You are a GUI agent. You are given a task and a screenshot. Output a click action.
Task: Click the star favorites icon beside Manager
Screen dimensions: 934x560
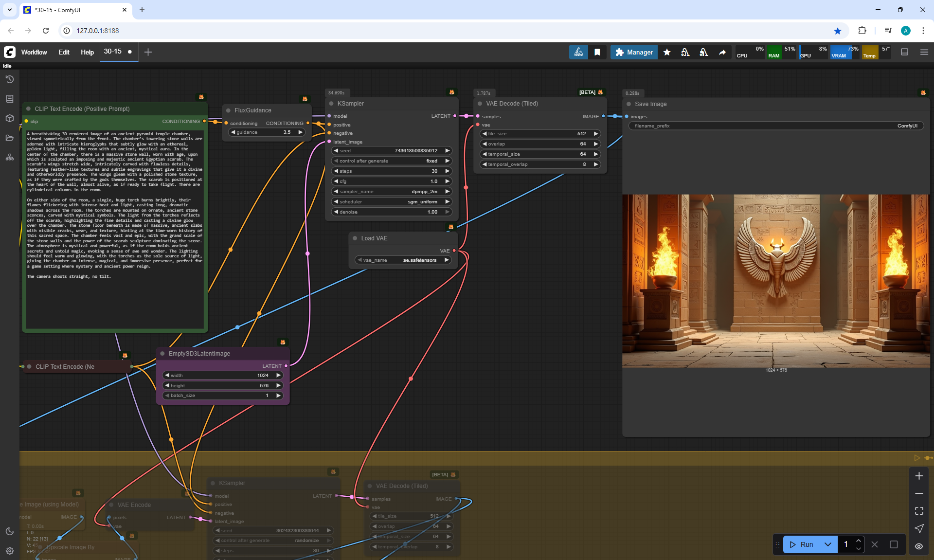(667, 52)
